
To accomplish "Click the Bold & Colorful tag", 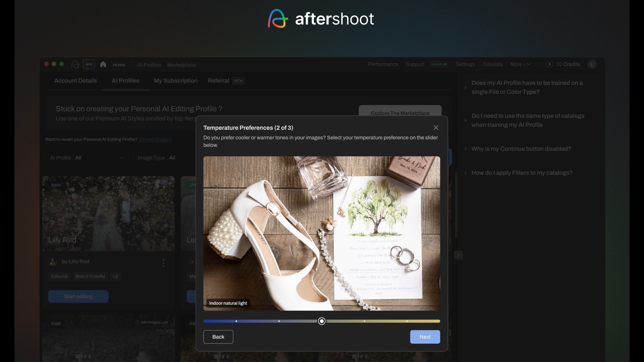I will 90,277.
